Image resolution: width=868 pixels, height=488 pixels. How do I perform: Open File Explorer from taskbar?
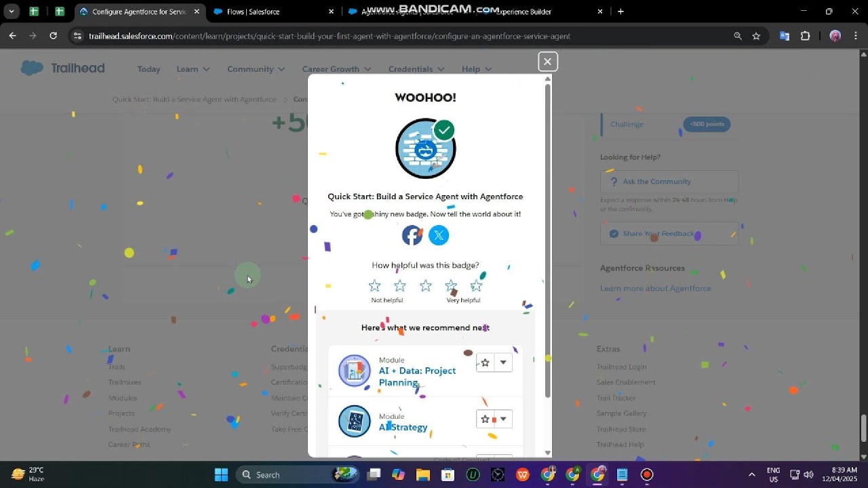[423, 474]
